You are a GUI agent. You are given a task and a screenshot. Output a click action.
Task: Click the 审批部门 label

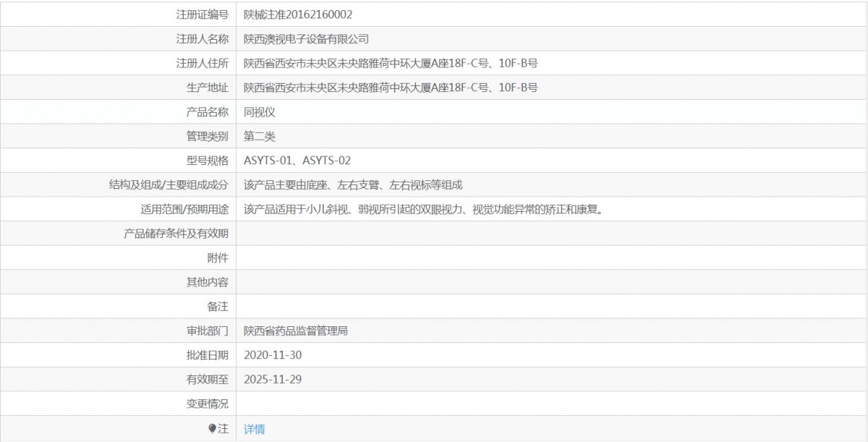(x=207, y=331)
